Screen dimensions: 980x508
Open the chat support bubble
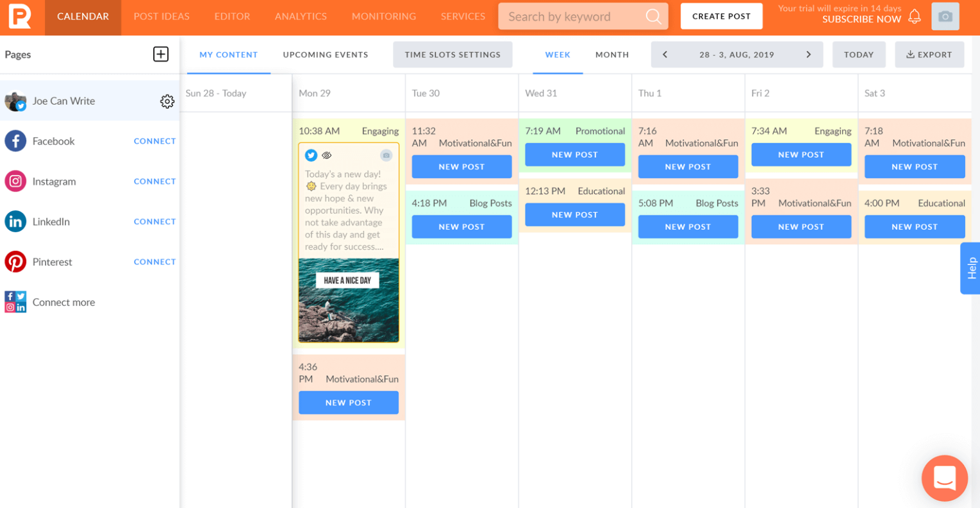[944, 478]
